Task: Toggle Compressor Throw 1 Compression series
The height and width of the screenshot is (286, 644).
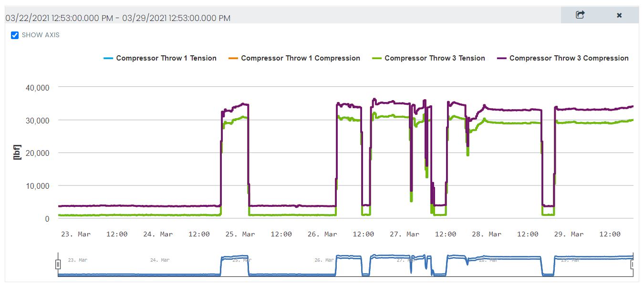Action: pos(300,58)
